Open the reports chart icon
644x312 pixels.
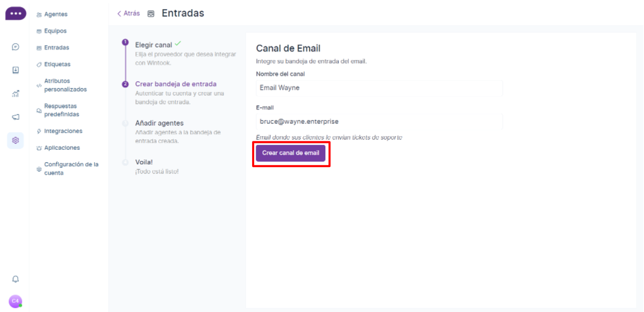[15, 94]
